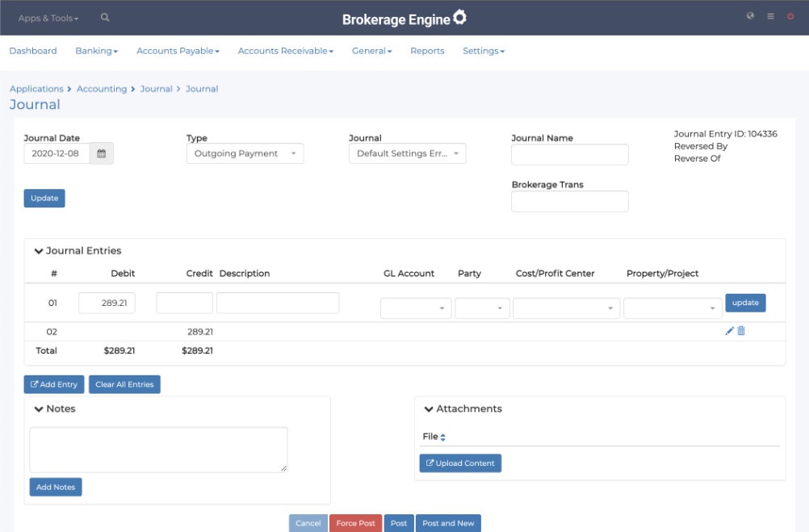809x532 pixels.
Task: Click Clear All Entries button
Action: (x=124, y=384)
